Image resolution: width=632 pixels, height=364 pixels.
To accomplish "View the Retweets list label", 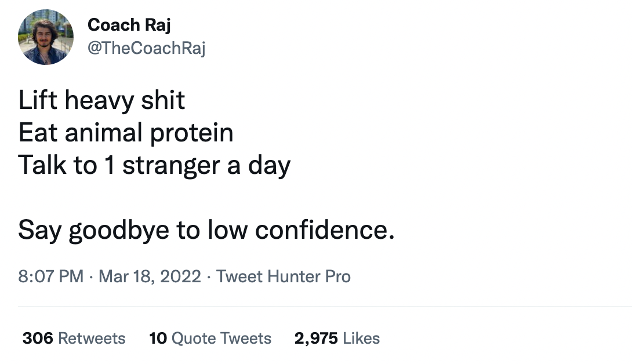I will 92,338.
